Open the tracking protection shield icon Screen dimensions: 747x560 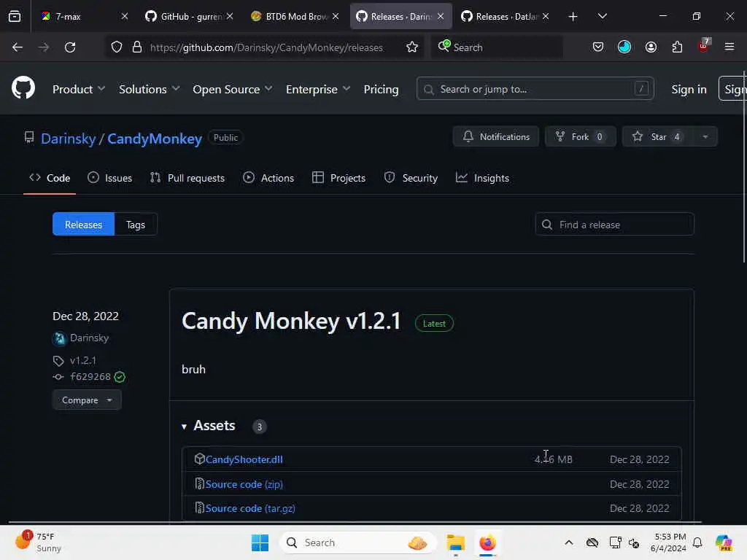click(x=117, y=47)
